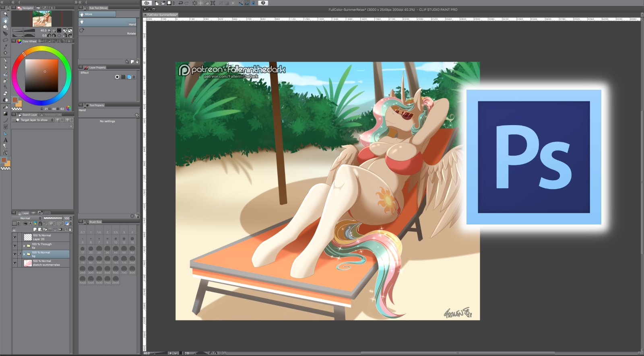The width and height of the screenshot is (644, 356).
Task: Select brush size 2000
Action: point(116,280)
